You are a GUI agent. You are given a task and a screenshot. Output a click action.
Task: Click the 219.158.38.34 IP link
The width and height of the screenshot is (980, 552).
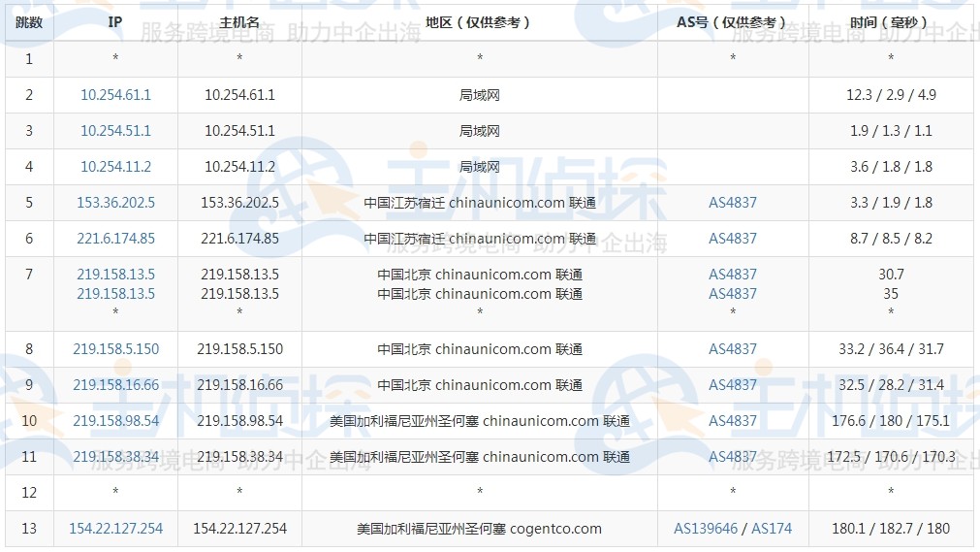coord(115,457)
